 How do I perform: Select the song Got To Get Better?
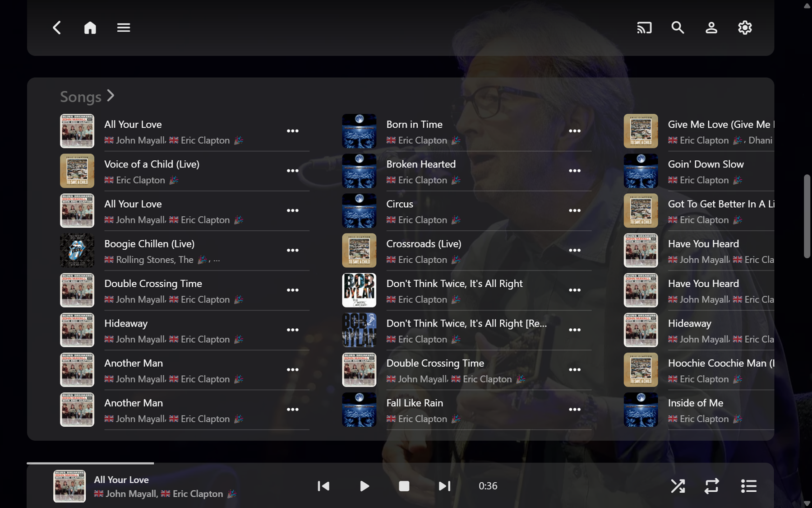pyautogui.click(x=721, y=204)
